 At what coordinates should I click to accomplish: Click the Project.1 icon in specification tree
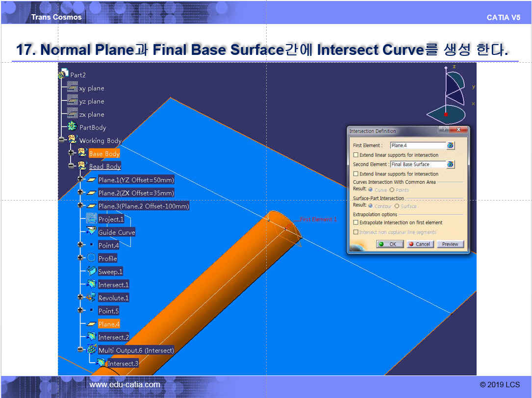pyautogui.click(x=91, y=219)
